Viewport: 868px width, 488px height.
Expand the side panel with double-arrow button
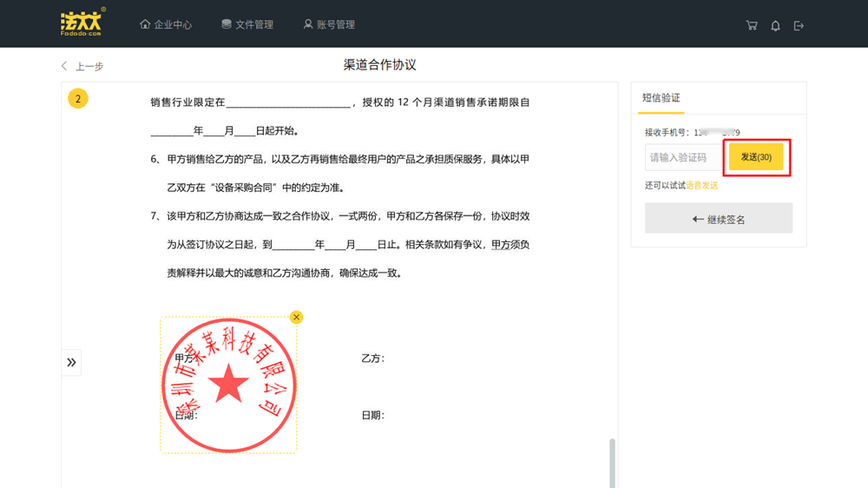click(x=71, y=362)
